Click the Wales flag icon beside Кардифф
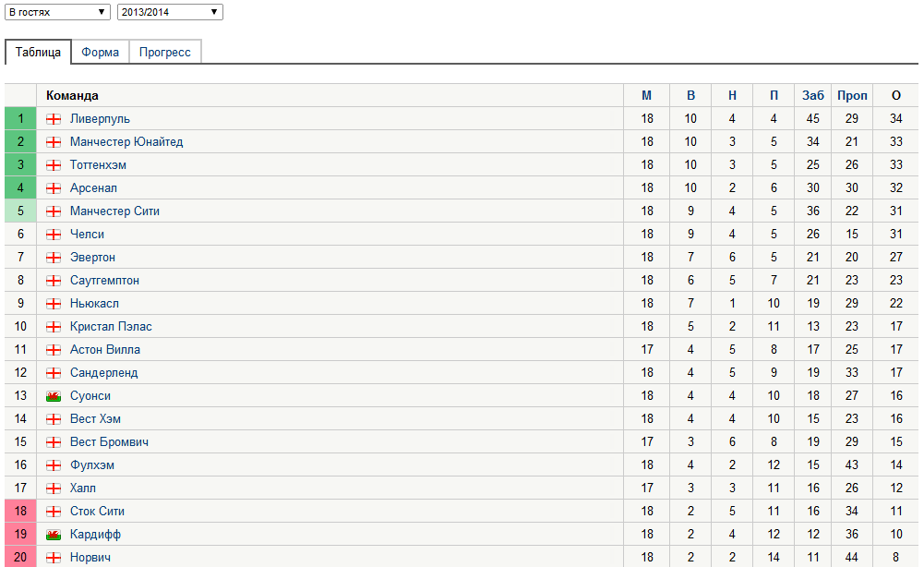 click(55, 534)
